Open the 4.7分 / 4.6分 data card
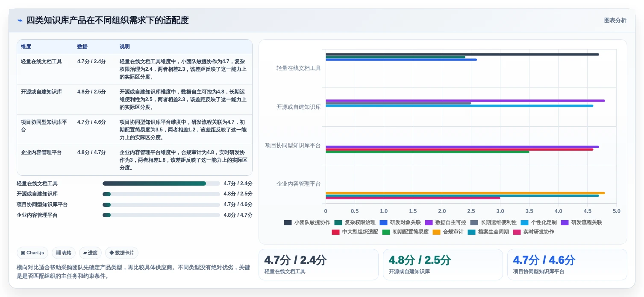 coord(567,265)
